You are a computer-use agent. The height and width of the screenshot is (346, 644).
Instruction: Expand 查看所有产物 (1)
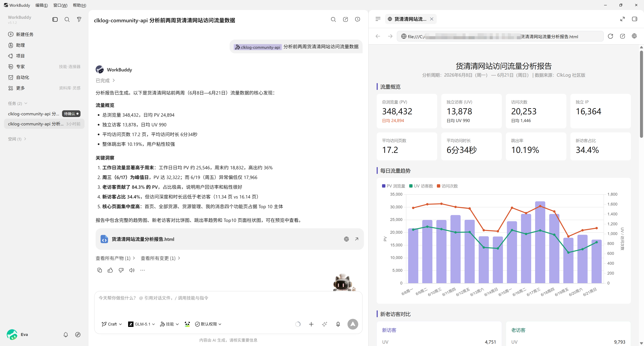[x=115, y=258]
